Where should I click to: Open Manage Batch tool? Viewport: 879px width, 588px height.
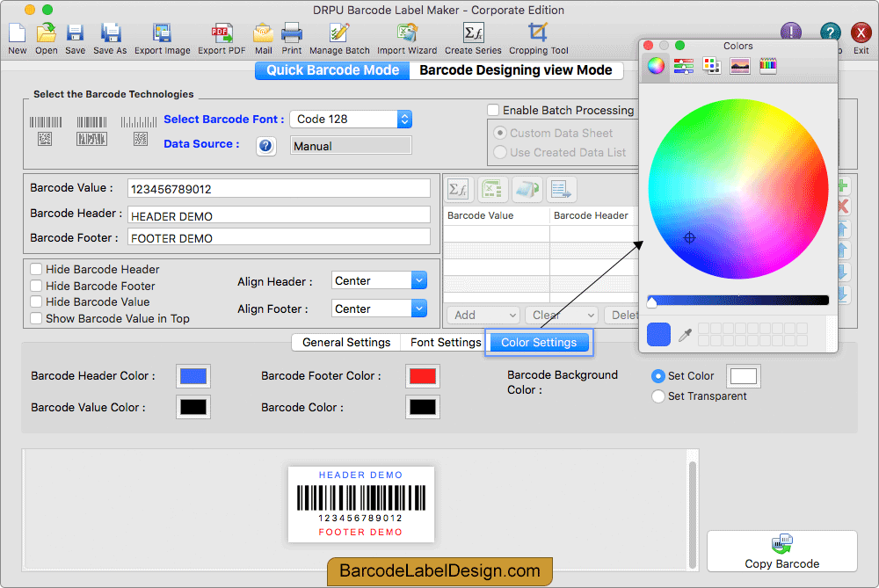click(x=339, y=33)
